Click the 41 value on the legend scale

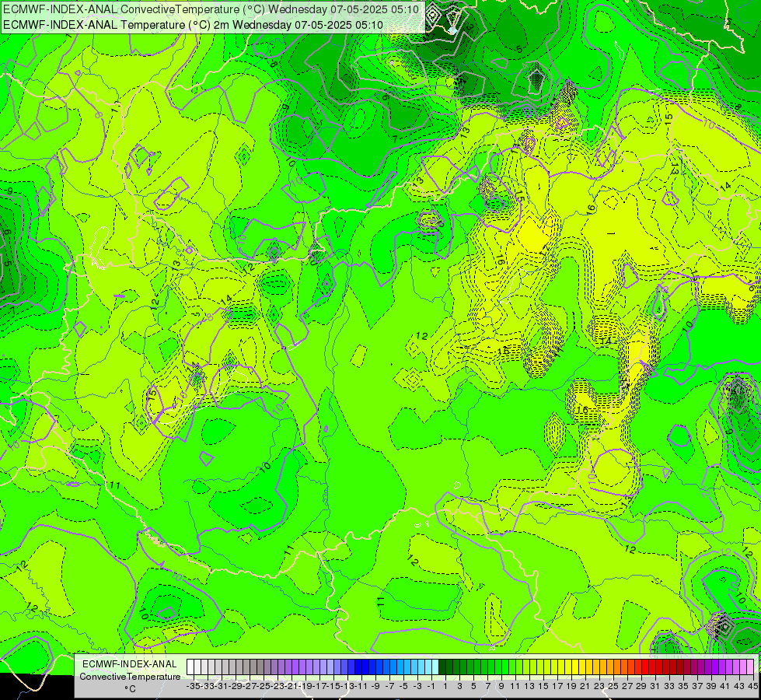point(725,687)
